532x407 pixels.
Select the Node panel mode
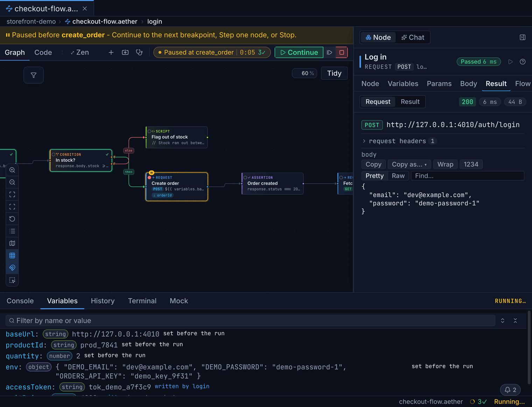pos(378,37)
